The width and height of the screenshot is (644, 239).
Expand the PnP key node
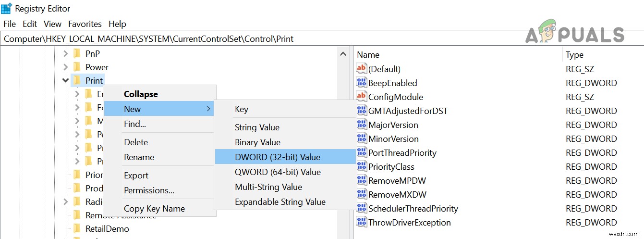pos(66,53)
